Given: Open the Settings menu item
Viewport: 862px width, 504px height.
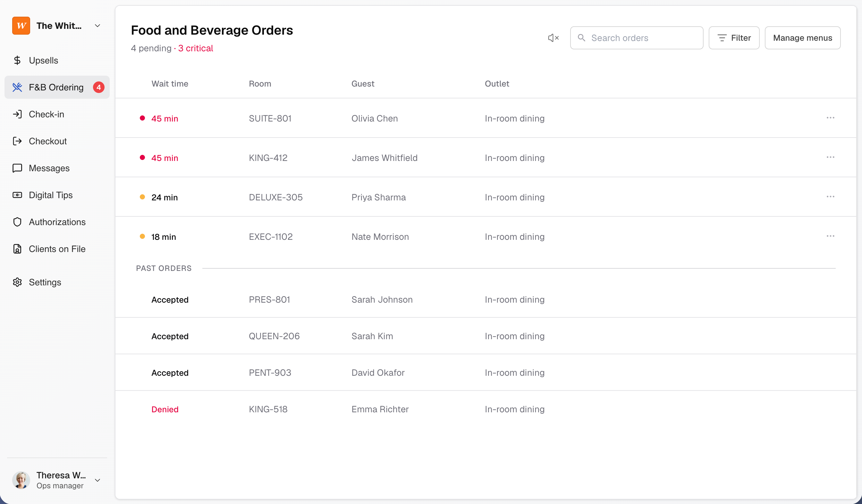Looking at the screenshot, I should click(x=45, y=282).
